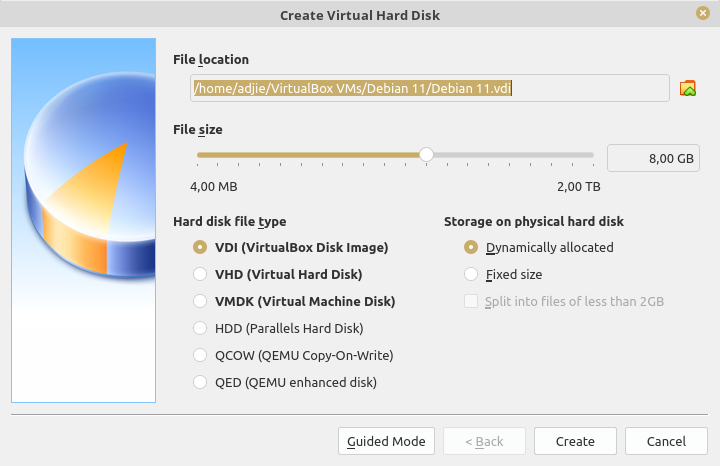Switch to Guided Mode
This screenshot has width=720, height=466.
tap(386, 441)
